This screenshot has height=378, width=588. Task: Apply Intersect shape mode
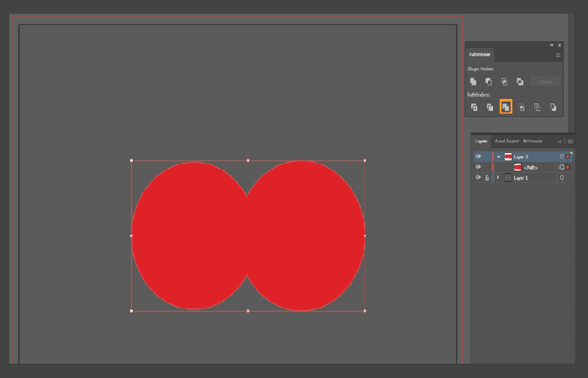(x=504, y=81)
